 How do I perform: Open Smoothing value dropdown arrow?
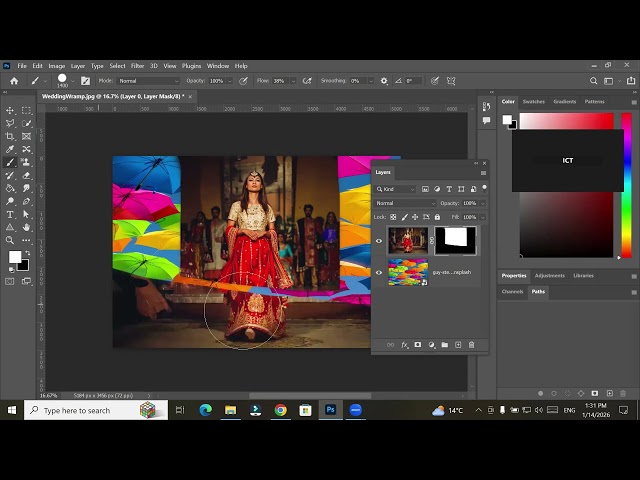click(371, 81)
